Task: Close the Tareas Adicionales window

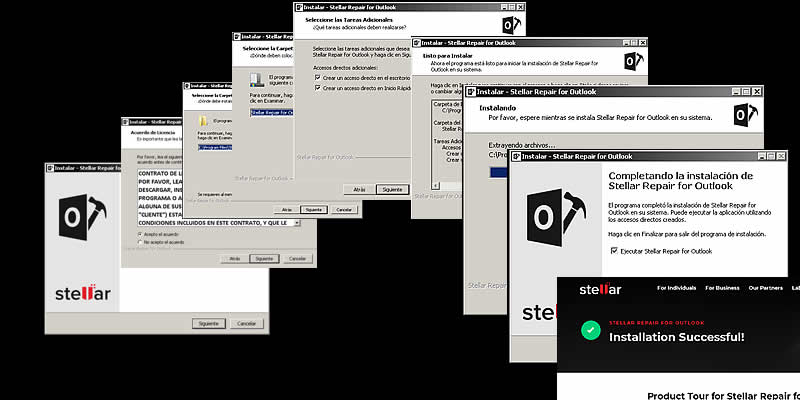Action: tap(520, 7)
